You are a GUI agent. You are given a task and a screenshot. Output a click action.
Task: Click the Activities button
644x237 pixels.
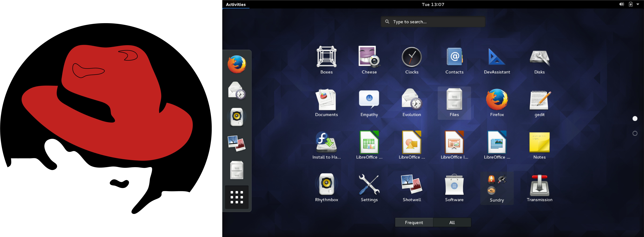(x=236, y=4)
